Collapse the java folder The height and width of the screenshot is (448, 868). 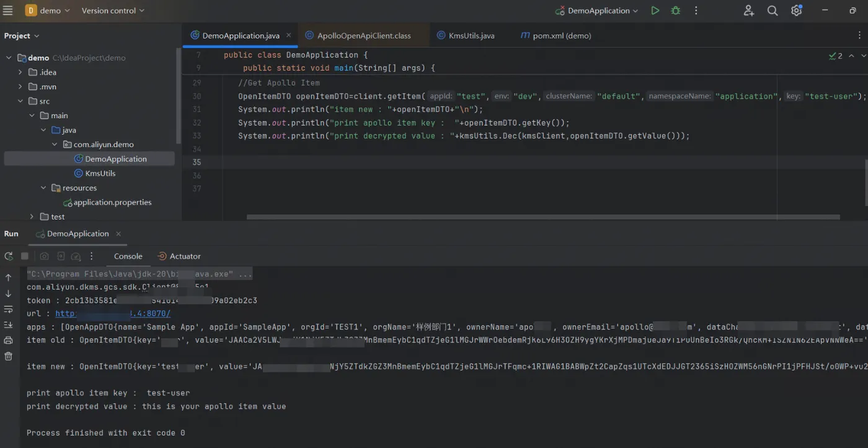tap(43, 130)
